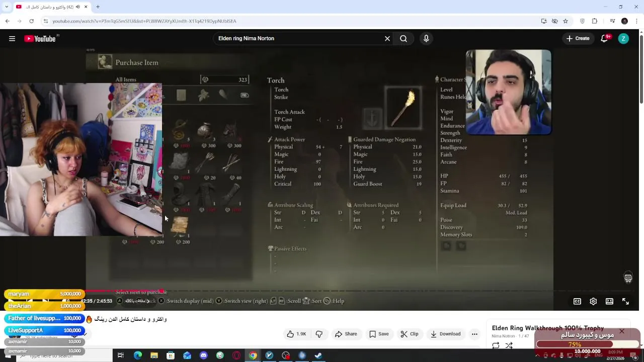This screenshot has width=644, height=362.
Task: Open Opera browser from taskbar
Action: pos(236,355)
